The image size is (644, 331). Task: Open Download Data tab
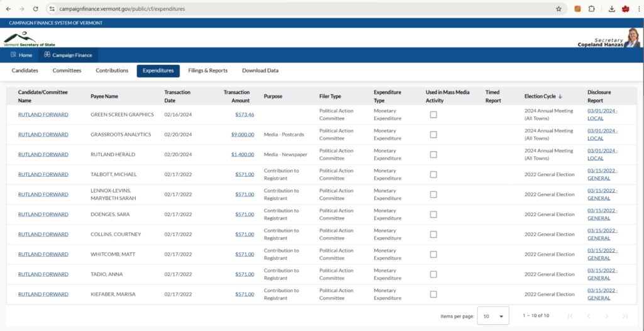pos(260,70)
